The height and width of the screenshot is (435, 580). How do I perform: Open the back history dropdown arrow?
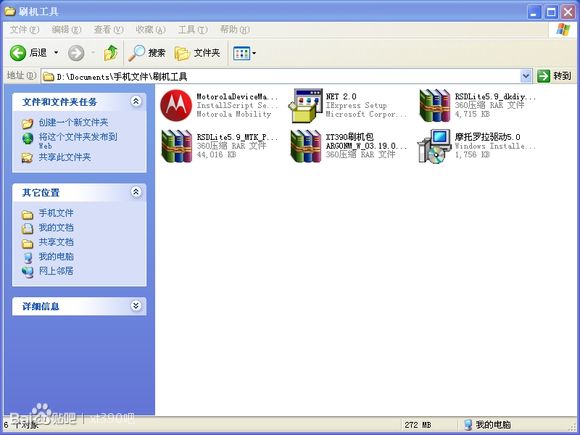tap(56, 53)
